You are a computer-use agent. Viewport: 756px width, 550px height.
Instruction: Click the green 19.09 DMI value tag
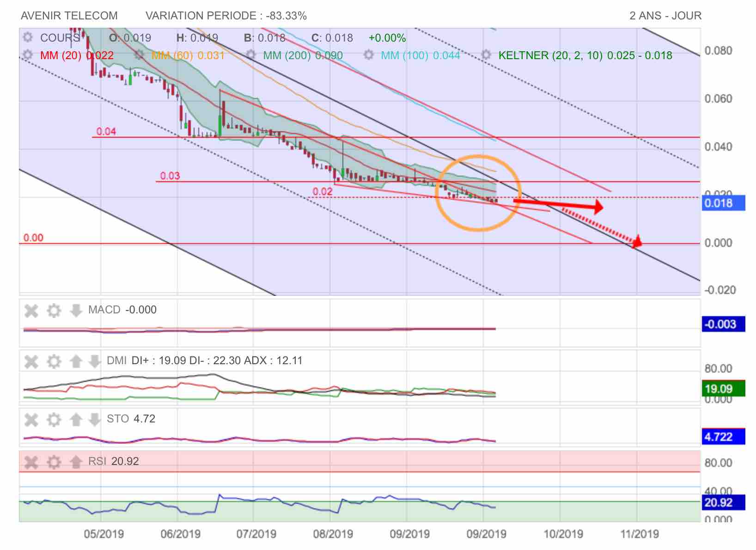724,389
